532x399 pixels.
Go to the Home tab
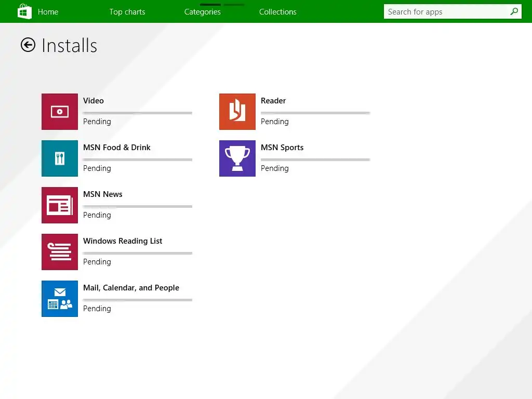(x=48, y=12)
